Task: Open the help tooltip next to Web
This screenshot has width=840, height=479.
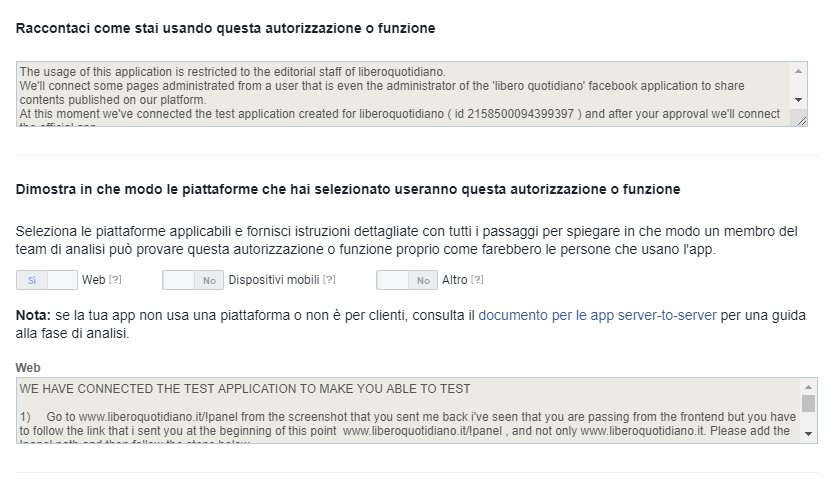Action: (115, 281)
